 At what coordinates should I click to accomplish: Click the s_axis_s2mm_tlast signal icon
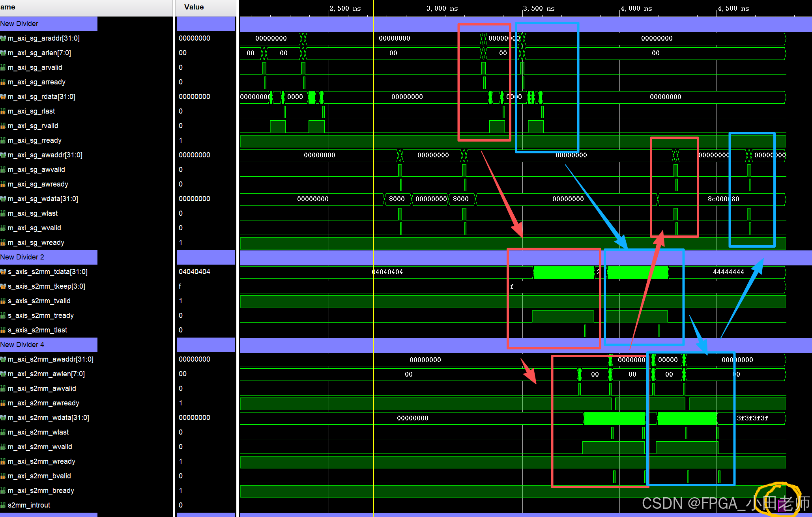click(3, 330)
